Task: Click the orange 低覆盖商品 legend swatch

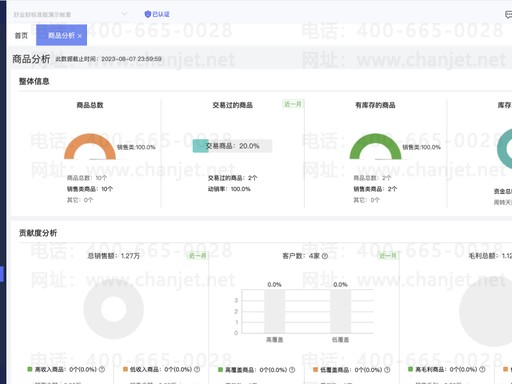Action: 315,370
